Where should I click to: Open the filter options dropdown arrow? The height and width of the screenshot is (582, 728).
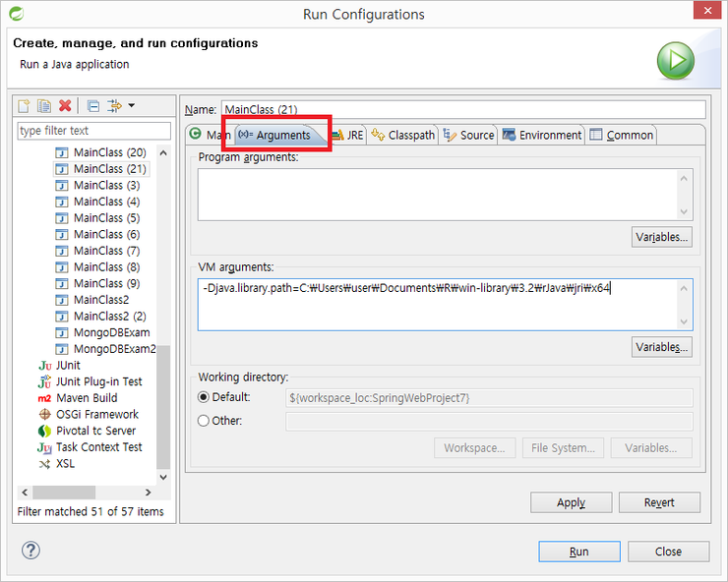click(132, 106)
